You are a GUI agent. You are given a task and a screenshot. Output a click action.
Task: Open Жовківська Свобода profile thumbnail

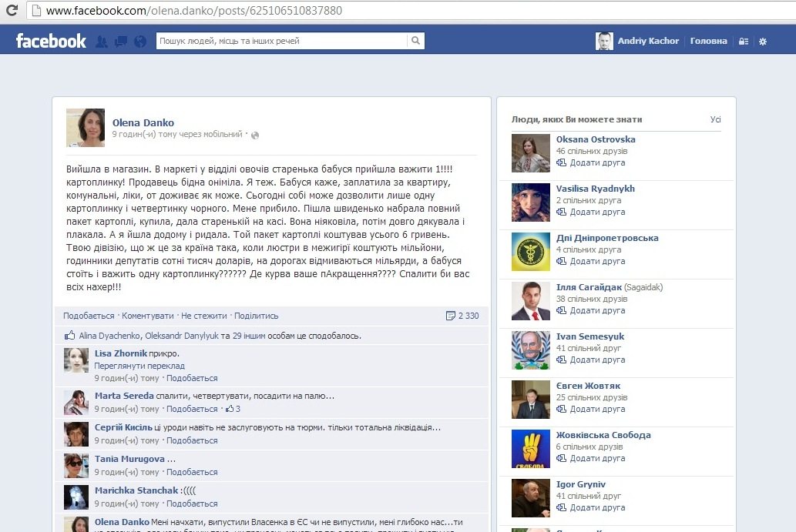tap(530, 449)
